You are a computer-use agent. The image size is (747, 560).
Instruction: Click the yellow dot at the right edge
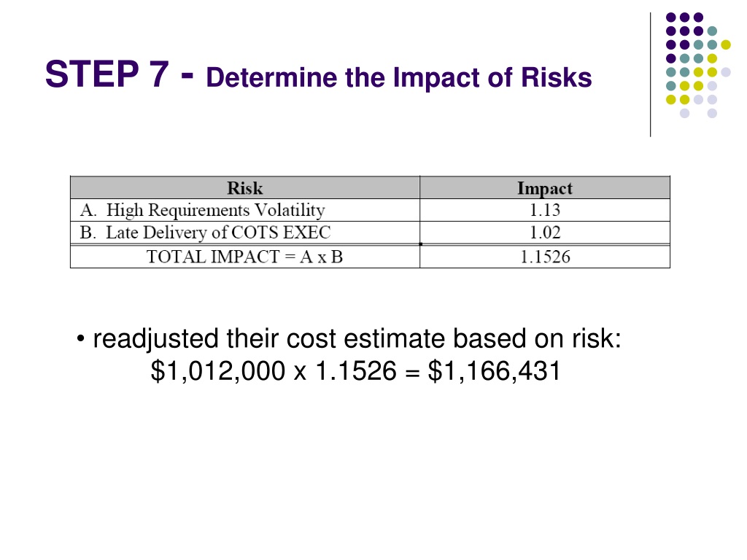tap(726, 44)
